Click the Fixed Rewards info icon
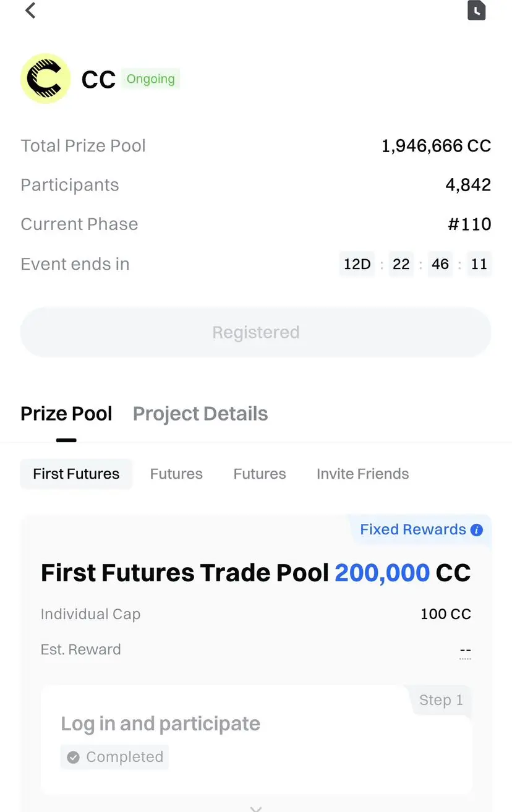The width and height of the screenshot is (512, 812). pyautogui.click(x=477, y=530)
